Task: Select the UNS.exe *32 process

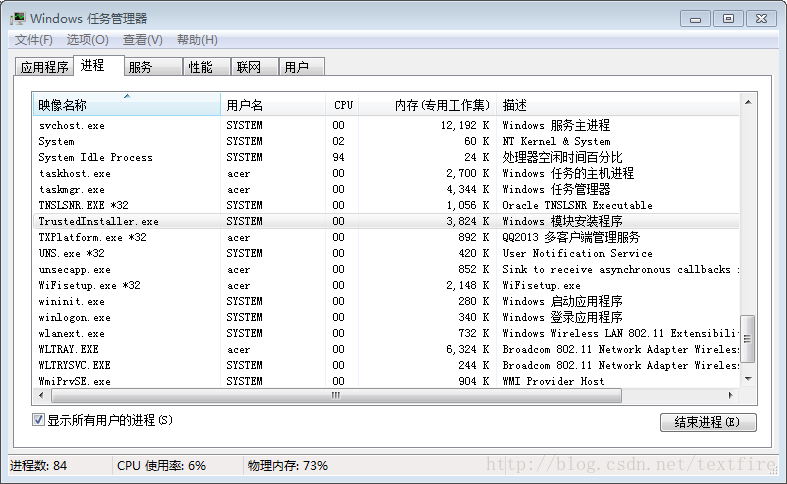Action: 72,253
